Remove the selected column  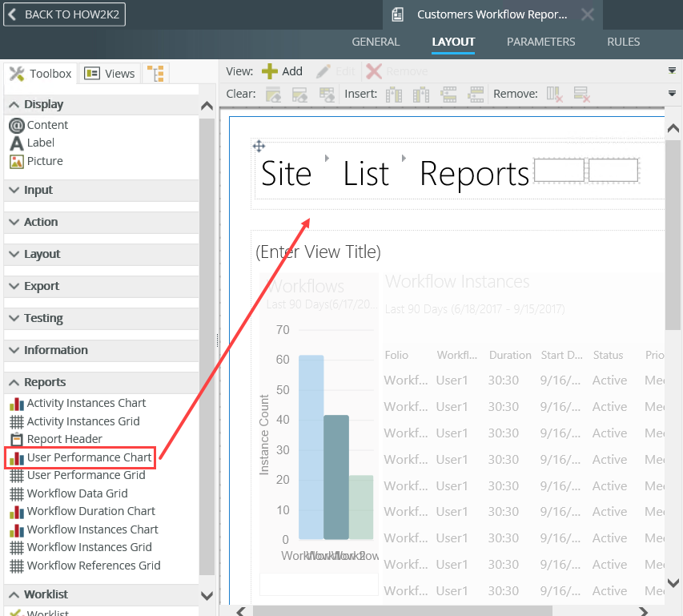pyautogui.click(x=554, y=94)
